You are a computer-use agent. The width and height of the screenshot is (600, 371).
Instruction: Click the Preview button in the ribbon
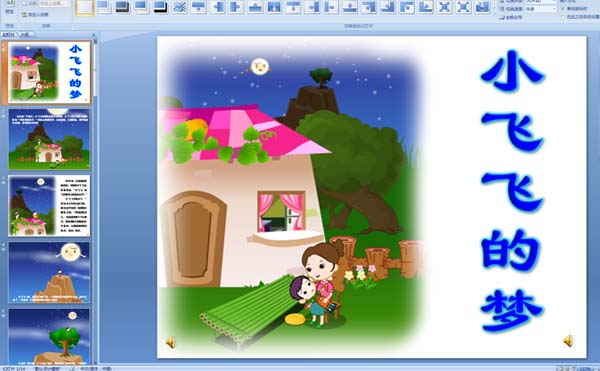click(10, 7)
